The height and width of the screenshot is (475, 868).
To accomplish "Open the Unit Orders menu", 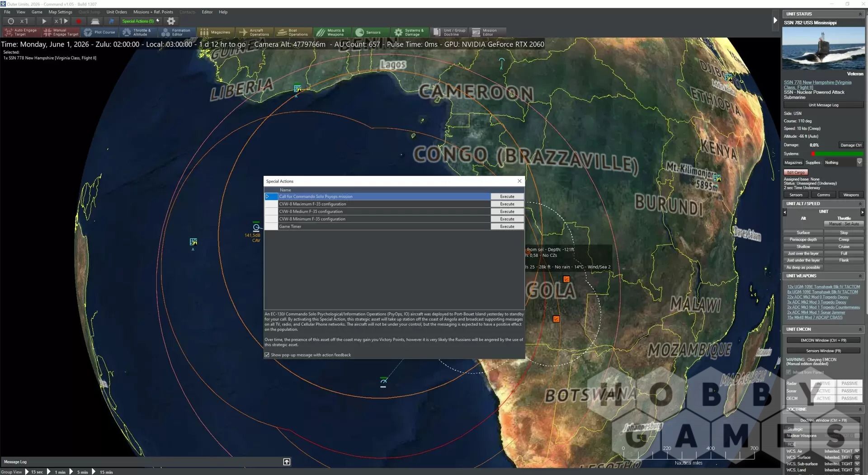I will [x=117, y=12].
